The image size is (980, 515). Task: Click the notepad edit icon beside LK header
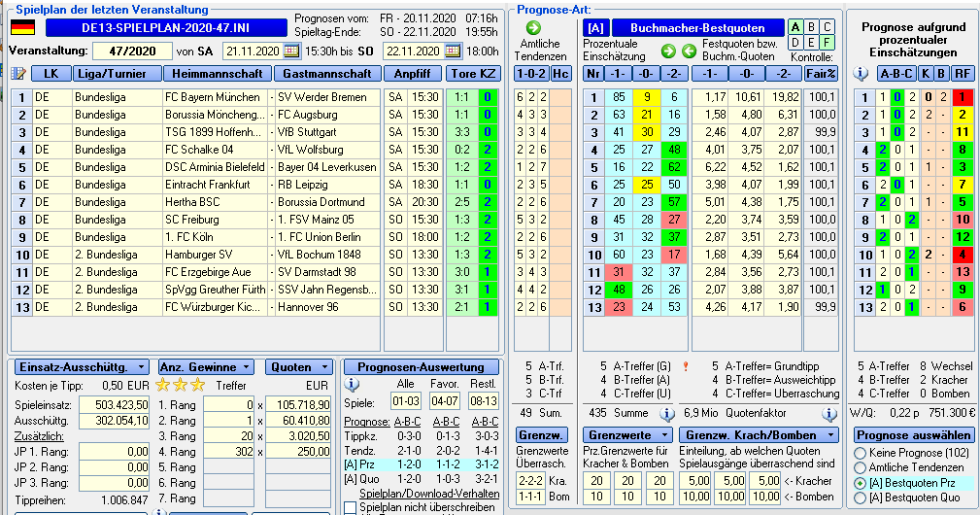(x=18, y=74)
